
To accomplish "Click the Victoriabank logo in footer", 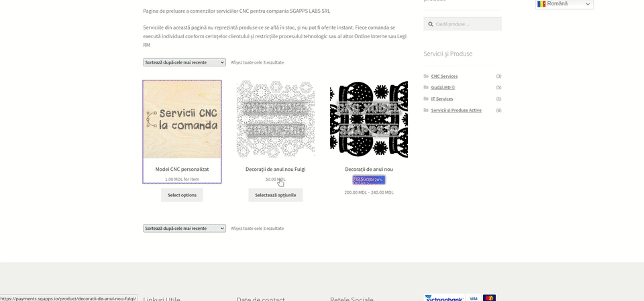I will click(x=444, y=298).
